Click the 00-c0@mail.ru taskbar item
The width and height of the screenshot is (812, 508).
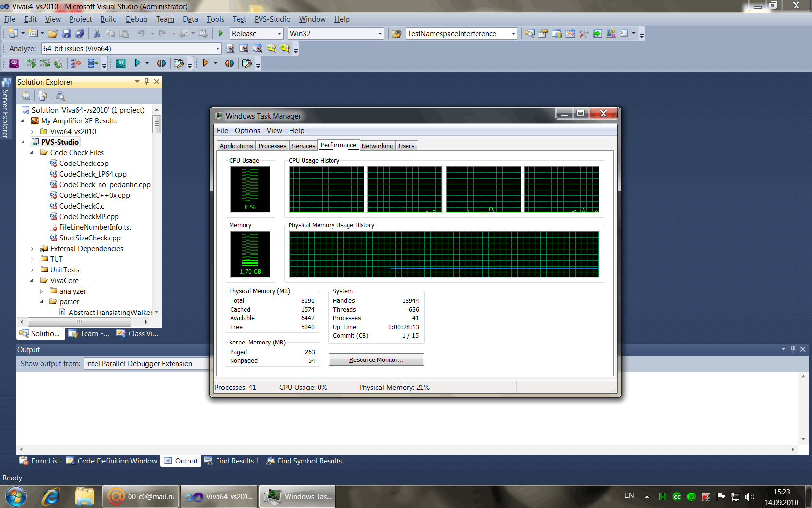[141, 497]
